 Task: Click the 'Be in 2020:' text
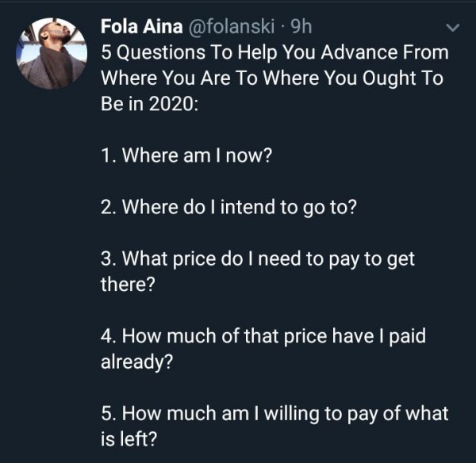tap(150, 104)
